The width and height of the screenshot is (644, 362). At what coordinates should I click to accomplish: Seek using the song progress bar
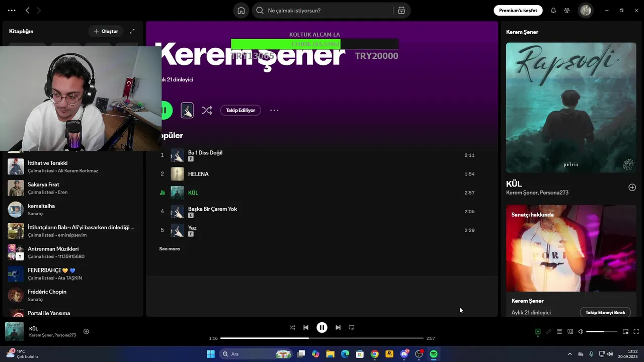(x=322, y=338)
